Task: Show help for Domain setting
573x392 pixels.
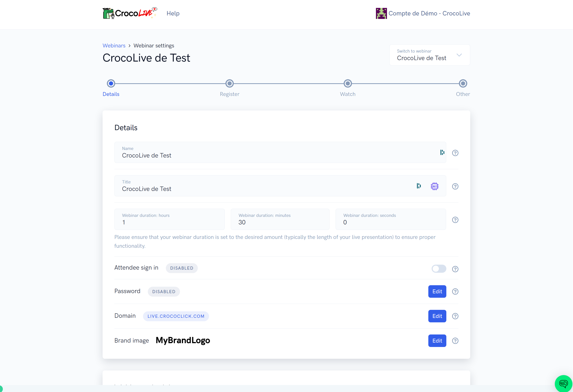Action: (455, 316)
